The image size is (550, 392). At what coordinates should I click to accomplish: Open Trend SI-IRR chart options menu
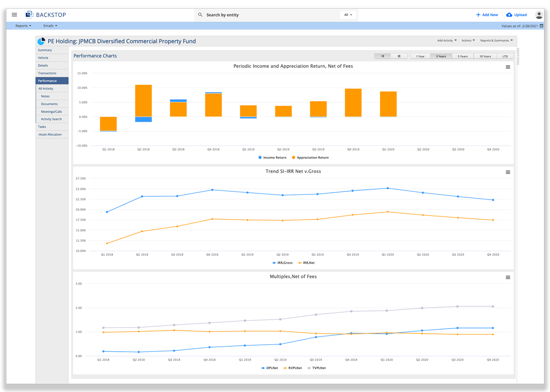tap(508, 172)
